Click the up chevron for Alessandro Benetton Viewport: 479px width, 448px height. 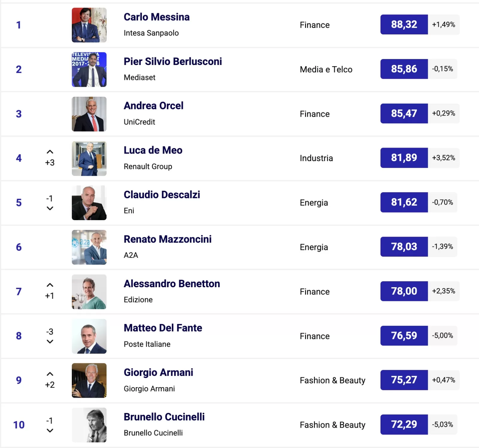point(50,285)
